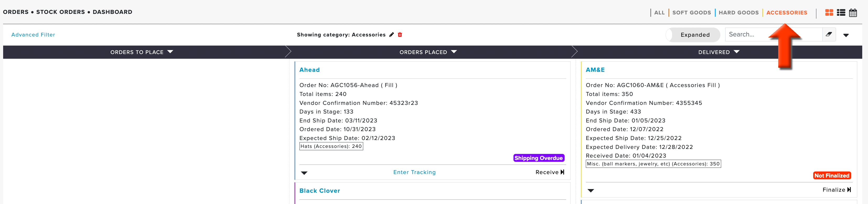Receive the Ahead order

550,172
